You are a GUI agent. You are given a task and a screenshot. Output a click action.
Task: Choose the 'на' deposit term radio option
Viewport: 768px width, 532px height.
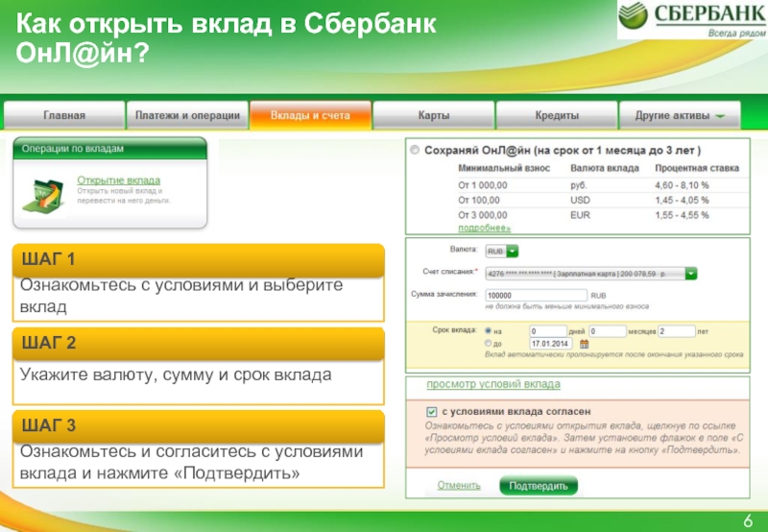pyautogui.click(x=487, y=330)
